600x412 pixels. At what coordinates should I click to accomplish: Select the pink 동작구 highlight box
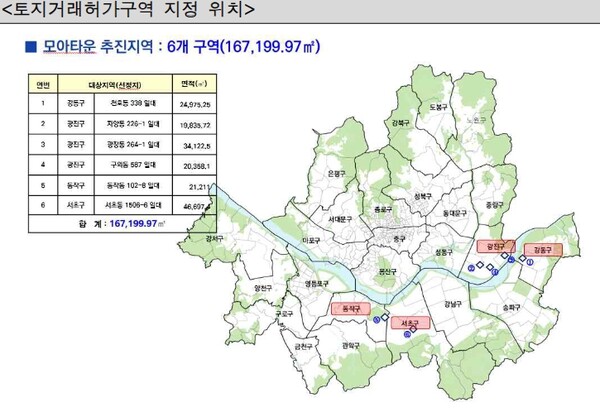(350, 308)
